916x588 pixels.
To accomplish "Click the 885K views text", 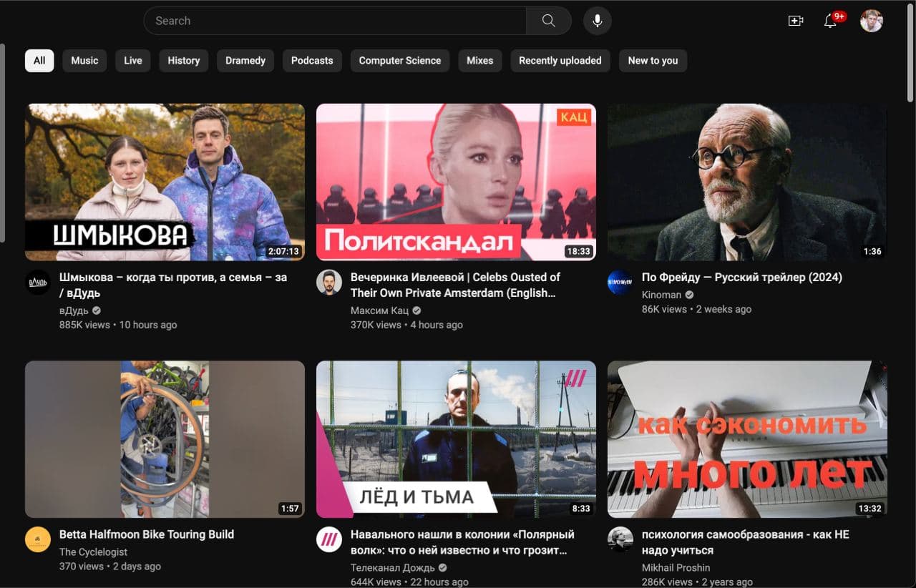I will point(84,325).
